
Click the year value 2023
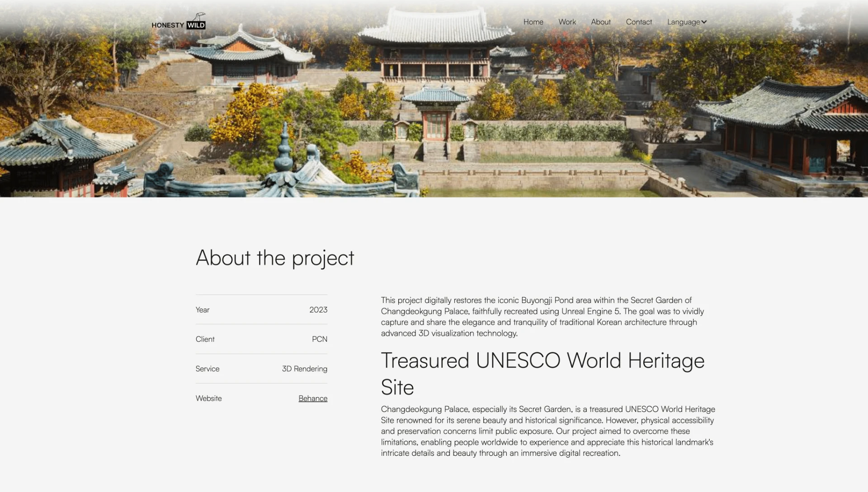click(318, 310)
